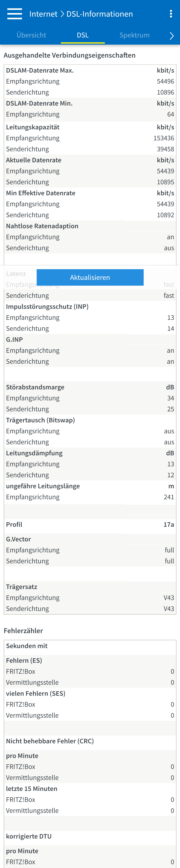Open the hamburger navigation menu
Screen dimensions: 180x868
(14, 14)
